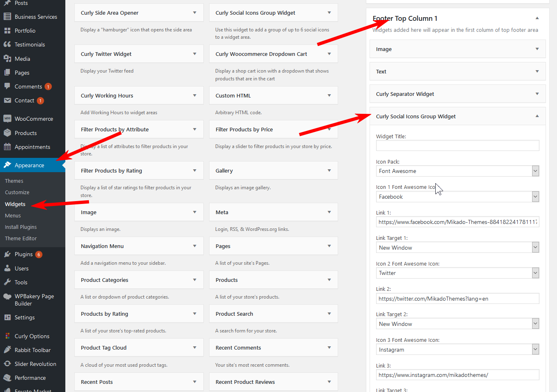Click the Contact envelope icon
The height and width of the screenshot is (392, 557).
[x=7, y=100]
